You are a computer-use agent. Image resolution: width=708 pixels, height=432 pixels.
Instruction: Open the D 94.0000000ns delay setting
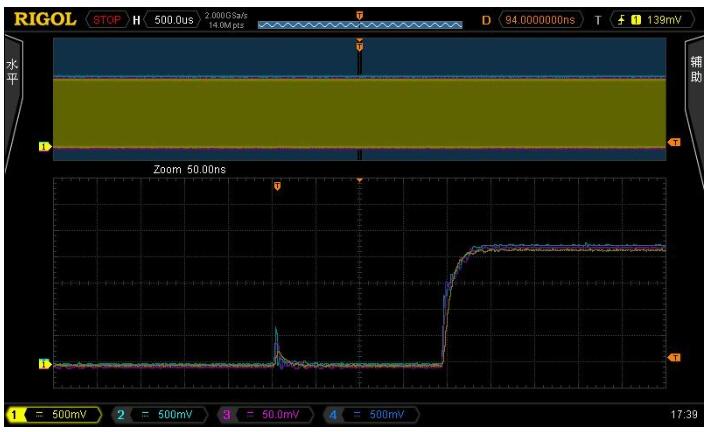[x=541, y=16]
